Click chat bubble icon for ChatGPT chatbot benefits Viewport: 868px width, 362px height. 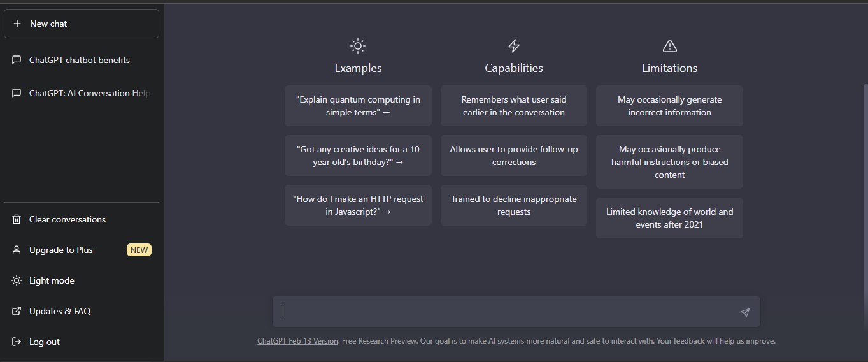click(x=17, y=60)
